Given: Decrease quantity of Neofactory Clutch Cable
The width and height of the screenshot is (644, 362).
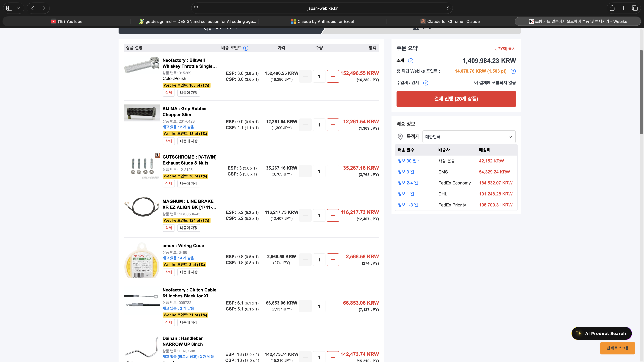Looking at the screenshot, I should coord(305,306).
